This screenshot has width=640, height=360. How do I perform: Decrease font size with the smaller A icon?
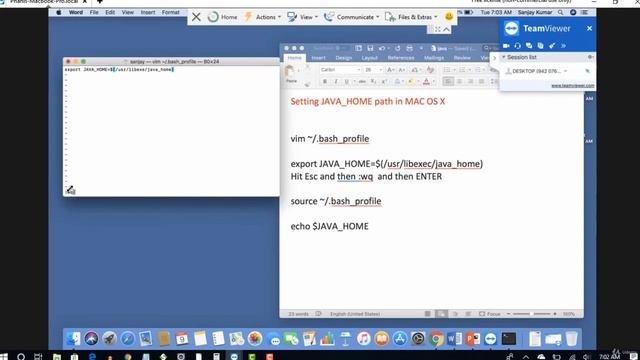point(402,70)
